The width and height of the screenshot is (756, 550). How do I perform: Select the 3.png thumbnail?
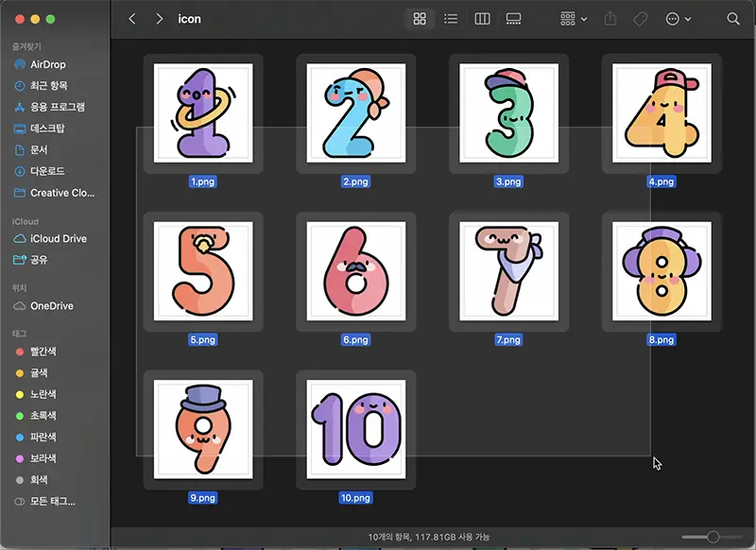[508, 112]
